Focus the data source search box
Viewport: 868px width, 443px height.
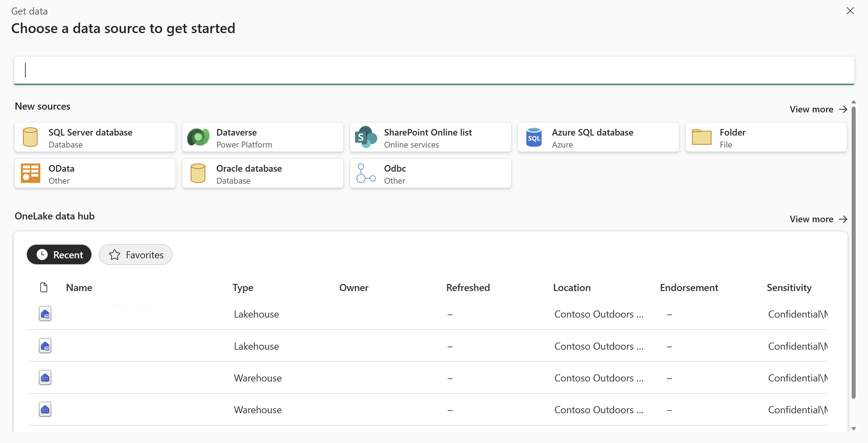tap(434, 70)
